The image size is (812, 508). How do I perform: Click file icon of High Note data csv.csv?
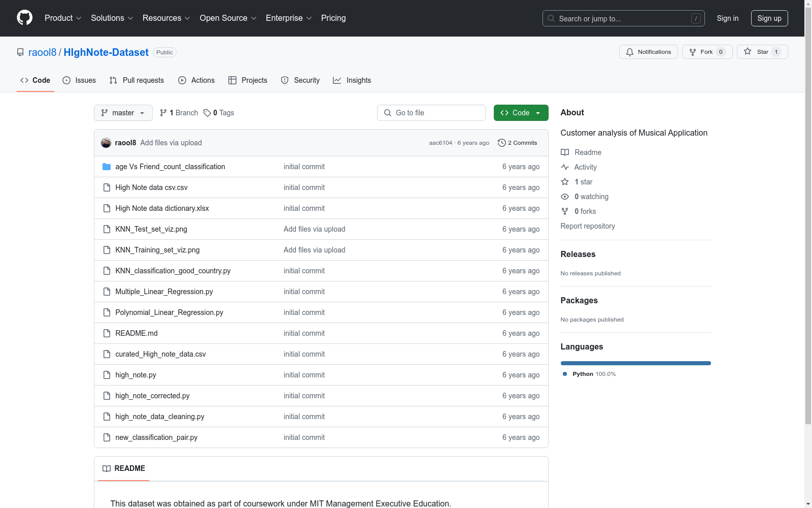click(107, 187)
